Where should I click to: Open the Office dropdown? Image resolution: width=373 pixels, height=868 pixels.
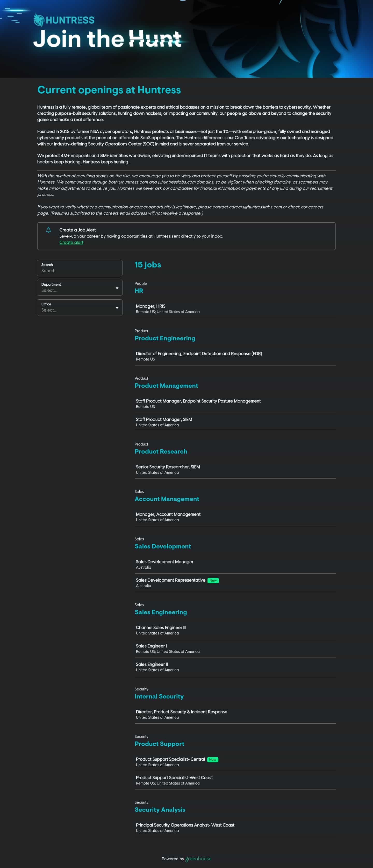click(x=80, y=307)
